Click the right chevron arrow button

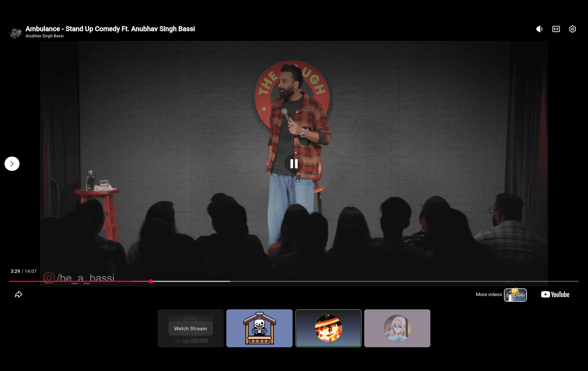tap(12, 164)
